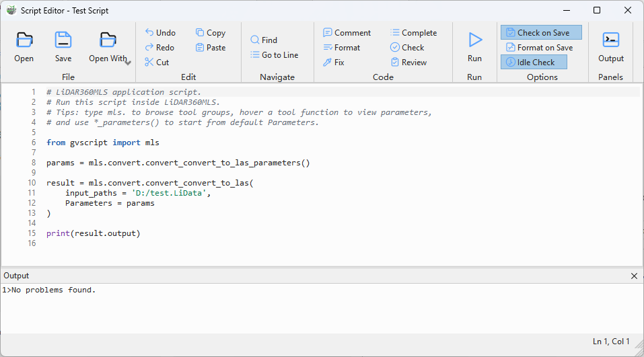
Task: Enable Format on Save option
Action: click(540, 48)
